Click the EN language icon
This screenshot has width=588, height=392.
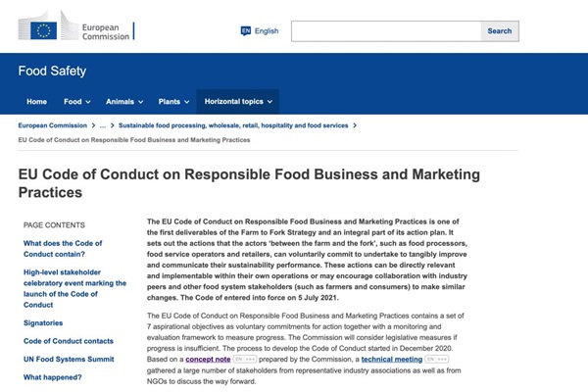[246, 30]
